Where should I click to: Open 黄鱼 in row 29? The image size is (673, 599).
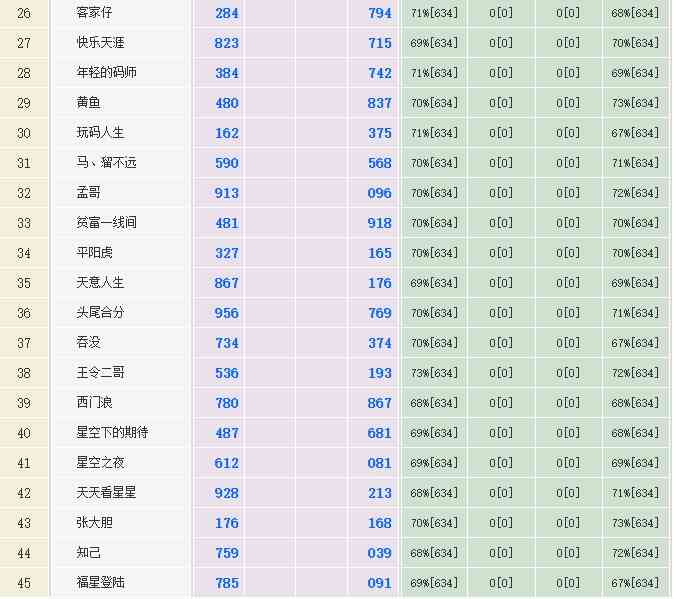pos(89,103)
